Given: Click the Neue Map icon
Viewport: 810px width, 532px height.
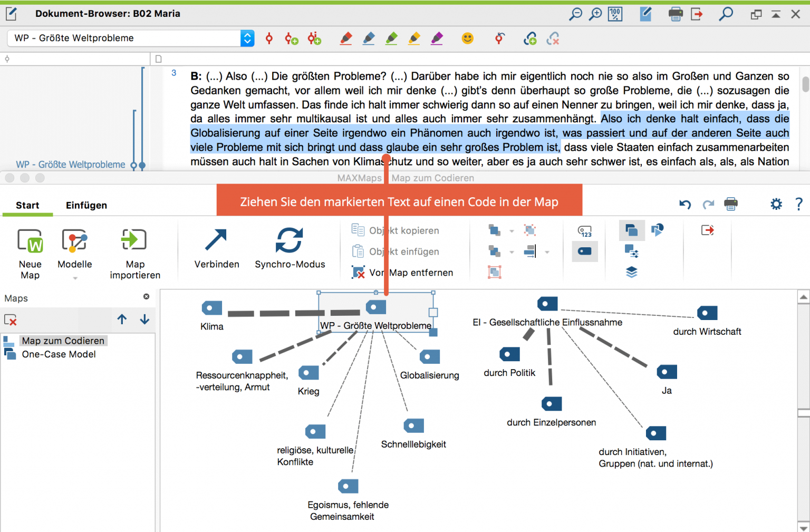Looking at the screenshot, I should [x=30, y=241].
